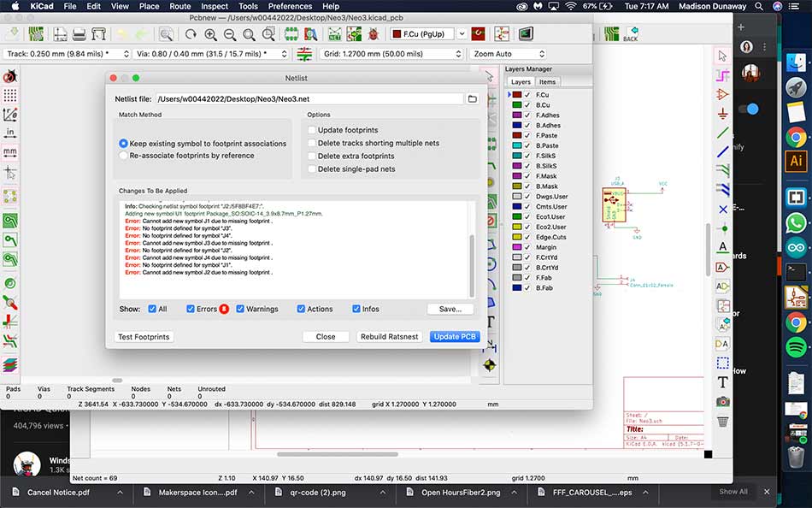Toggle ratsnest display icon

[x=10, y=196]
